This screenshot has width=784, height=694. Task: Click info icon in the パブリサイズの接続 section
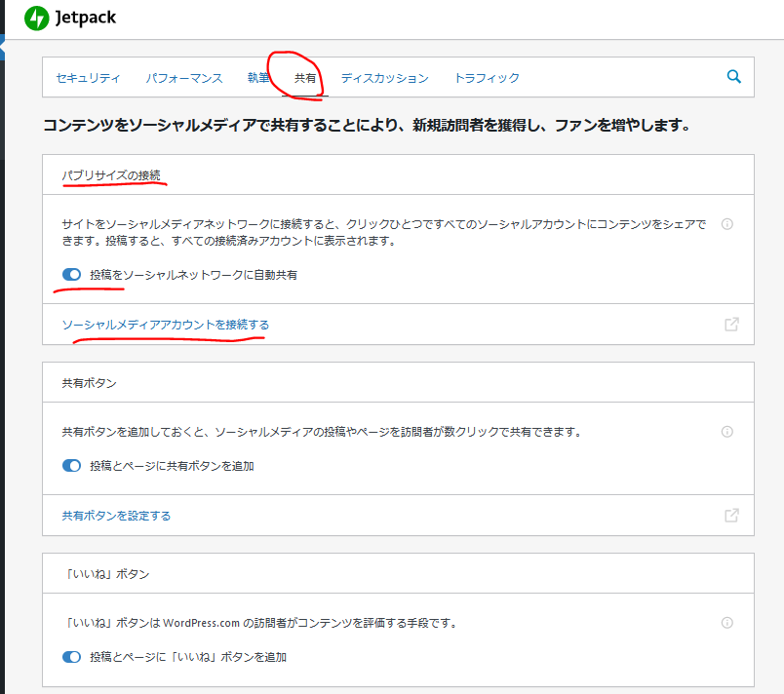(x=726, y=224)
